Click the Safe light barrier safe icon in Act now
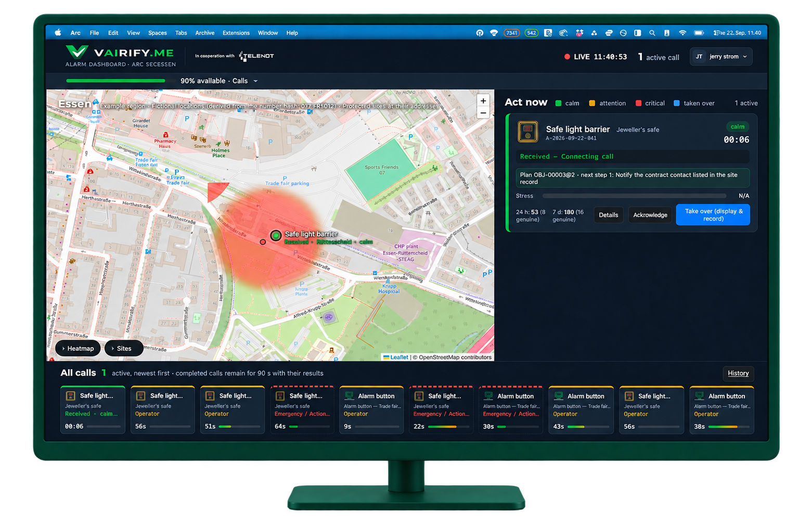Image resolution: width=812 pixels, height=524 pixels. (527, 132)
